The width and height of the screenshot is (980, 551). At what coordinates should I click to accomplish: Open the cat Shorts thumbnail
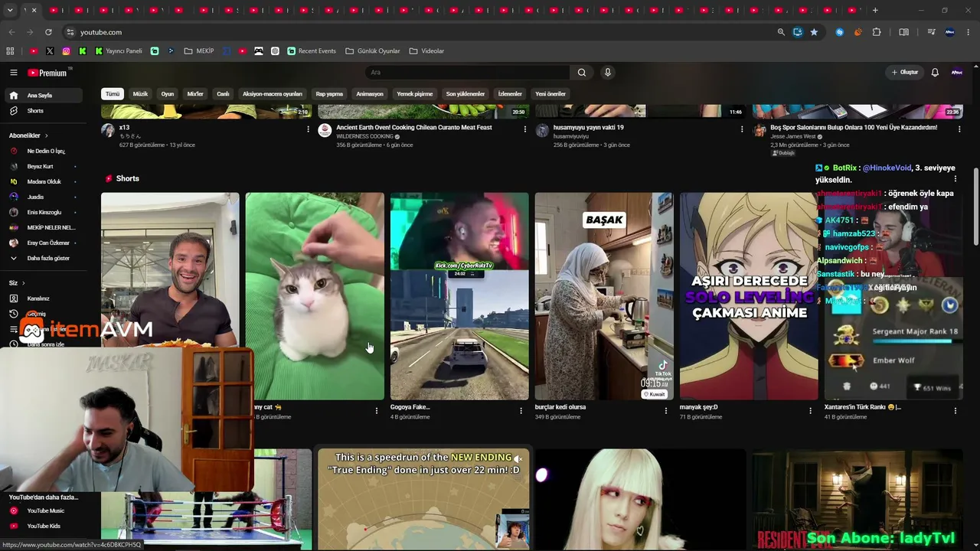(315, 296)
